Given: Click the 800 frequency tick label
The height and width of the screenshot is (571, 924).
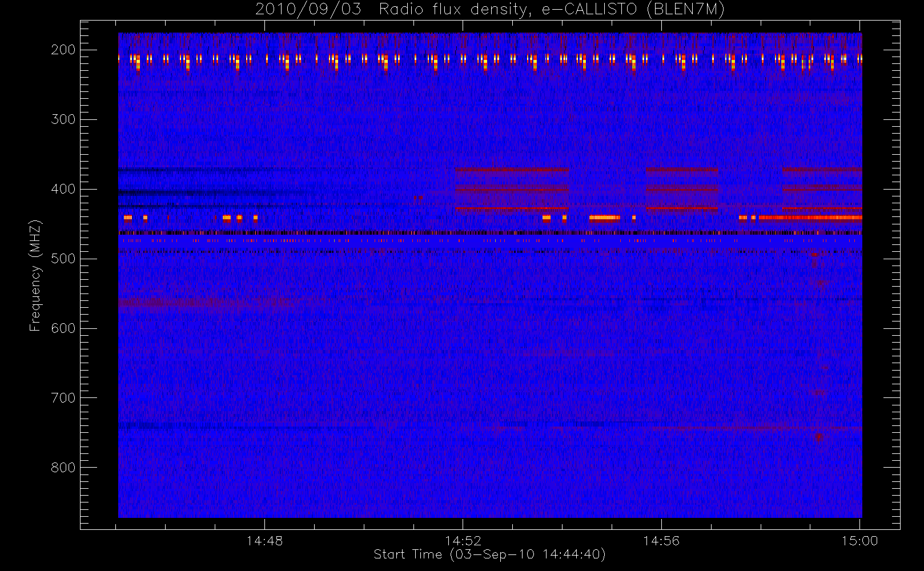Looking at the screenshot, I should click(63, 468).
